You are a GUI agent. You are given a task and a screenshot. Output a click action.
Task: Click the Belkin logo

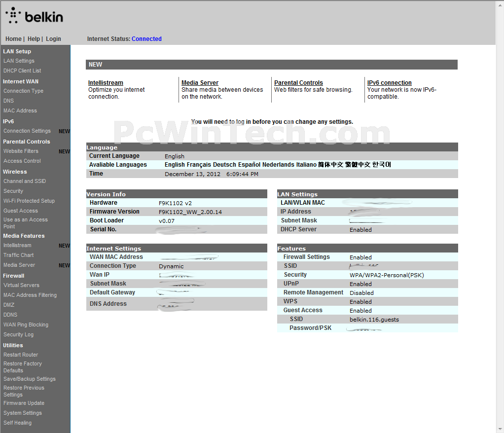34,16
